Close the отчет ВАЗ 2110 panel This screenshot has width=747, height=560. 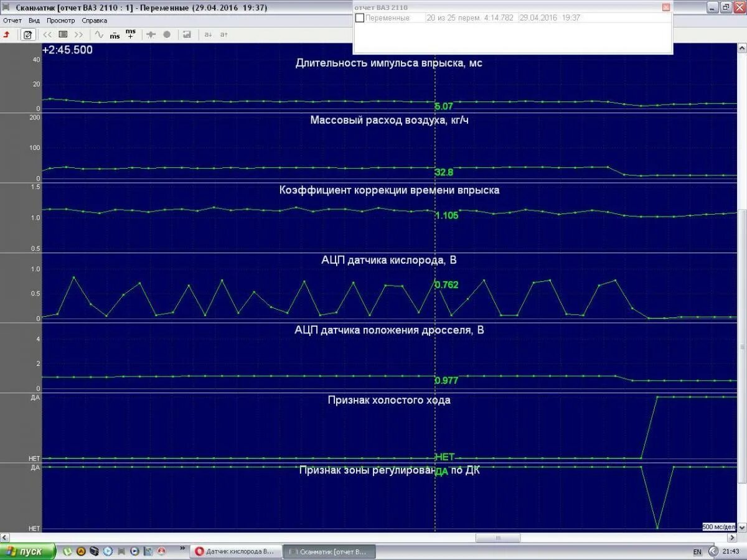[666, 7]
